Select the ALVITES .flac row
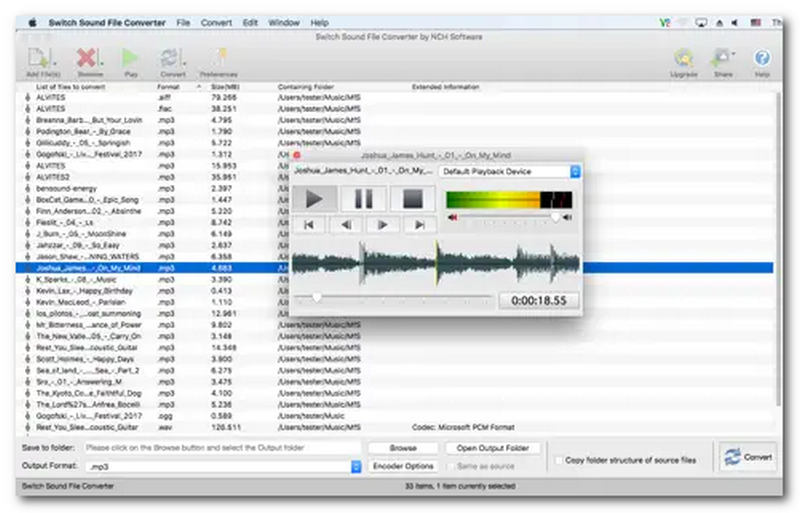Screen dimensions: 800x513 394,109
